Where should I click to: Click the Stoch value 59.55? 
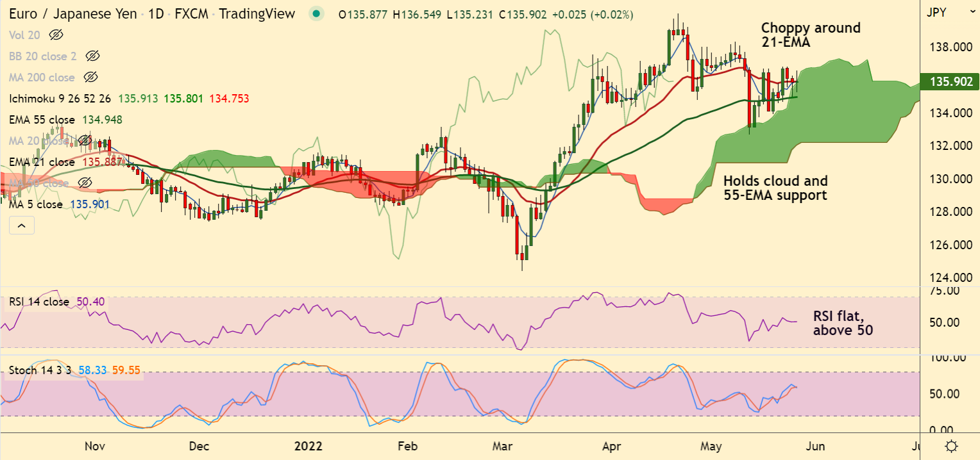click(126, 370)
